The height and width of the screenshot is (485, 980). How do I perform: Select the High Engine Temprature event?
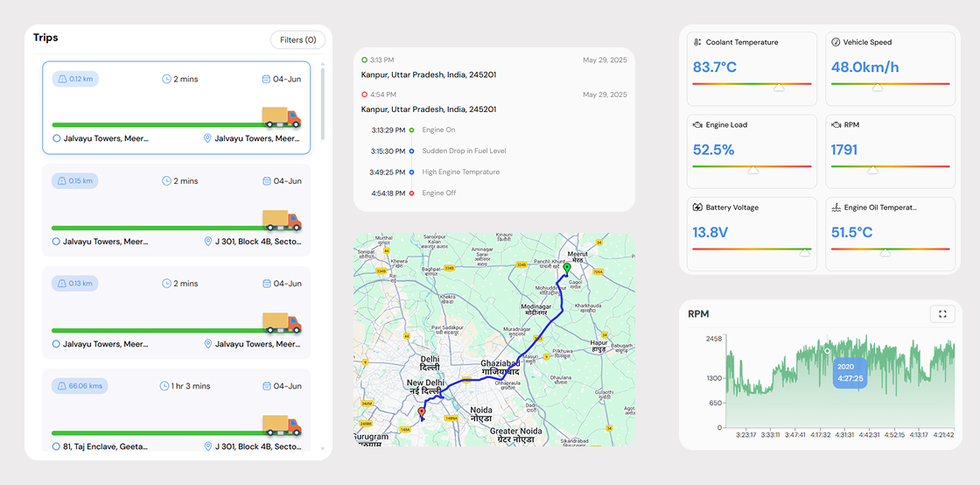click(x=462, y=172)
